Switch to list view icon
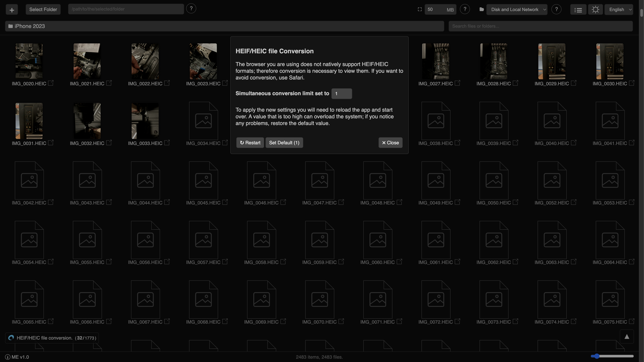The image size is (644, 362). point(578,10)
